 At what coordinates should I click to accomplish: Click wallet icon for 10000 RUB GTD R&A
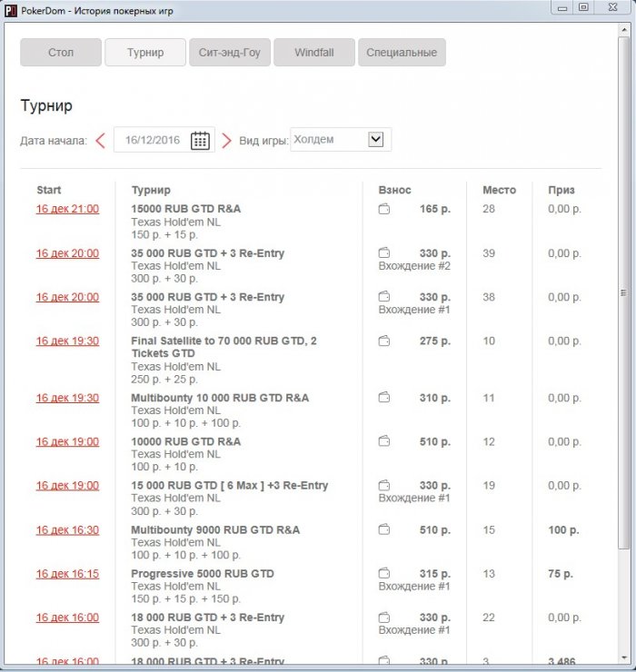(384, 441)
